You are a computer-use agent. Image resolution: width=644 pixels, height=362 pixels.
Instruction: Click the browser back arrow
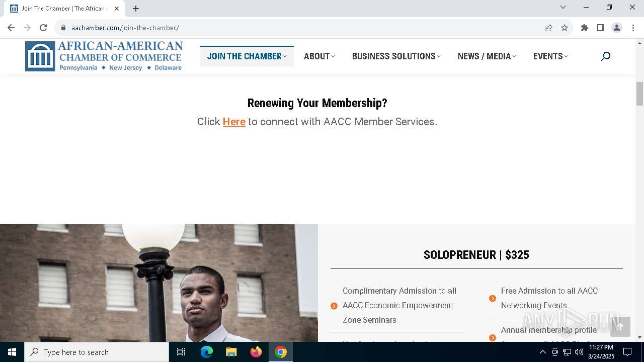[x=11, y=28]
